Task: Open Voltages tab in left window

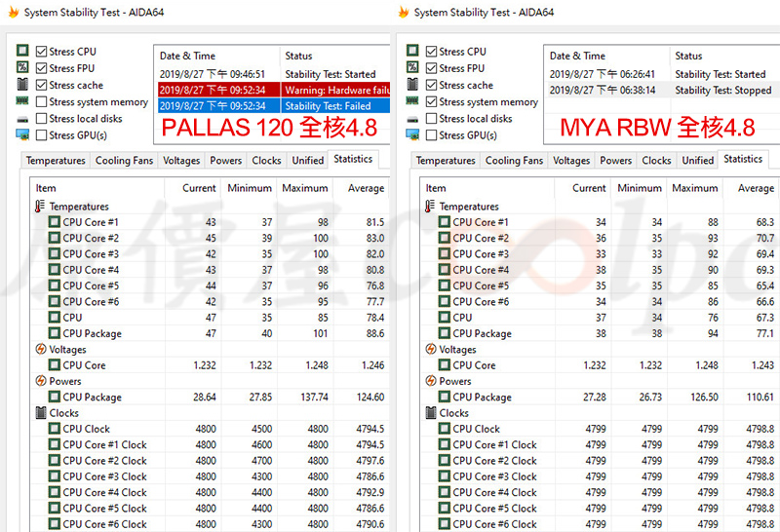Action: pos(181,161)
